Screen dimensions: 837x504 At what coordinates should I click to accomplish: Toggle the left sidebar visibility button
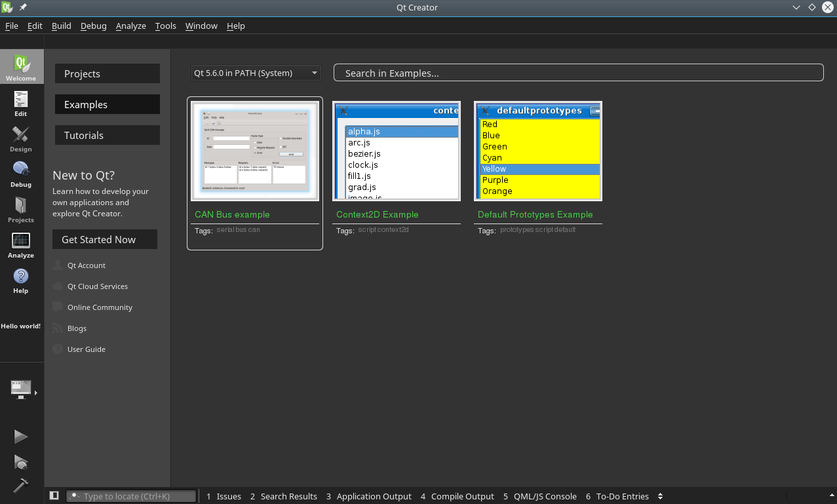point(54,496)
